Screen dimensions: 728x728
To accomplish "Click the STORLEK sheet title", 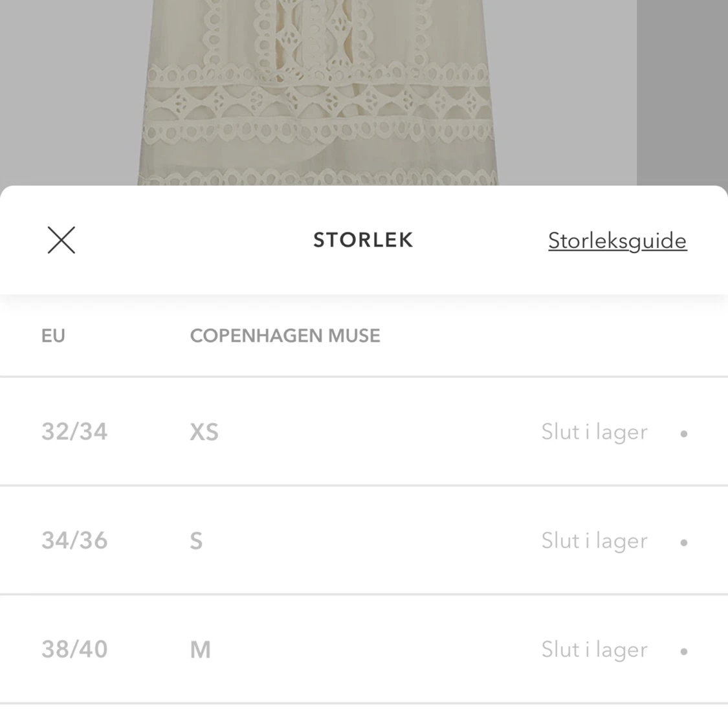I will (363, 240).
